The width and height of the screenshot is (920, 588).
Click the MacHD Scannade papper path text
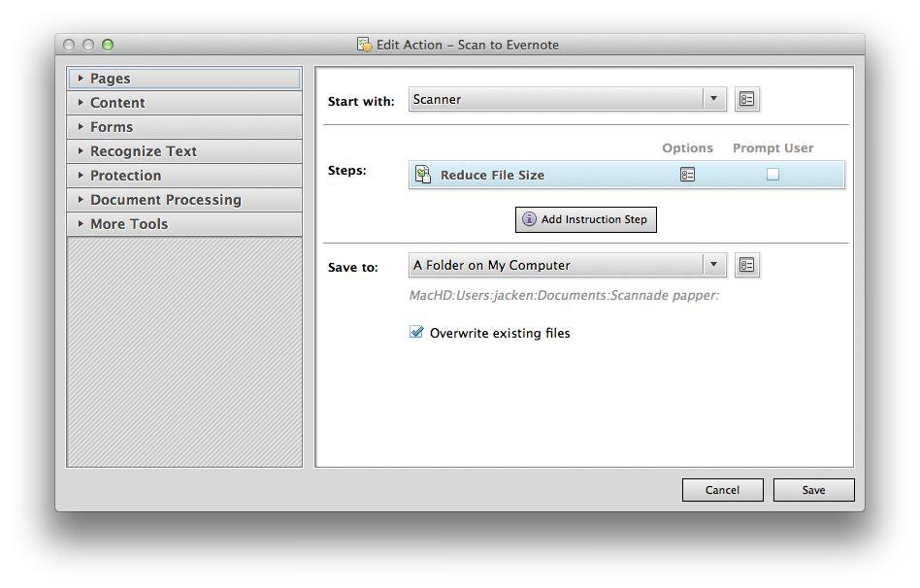tap(564, 295)
